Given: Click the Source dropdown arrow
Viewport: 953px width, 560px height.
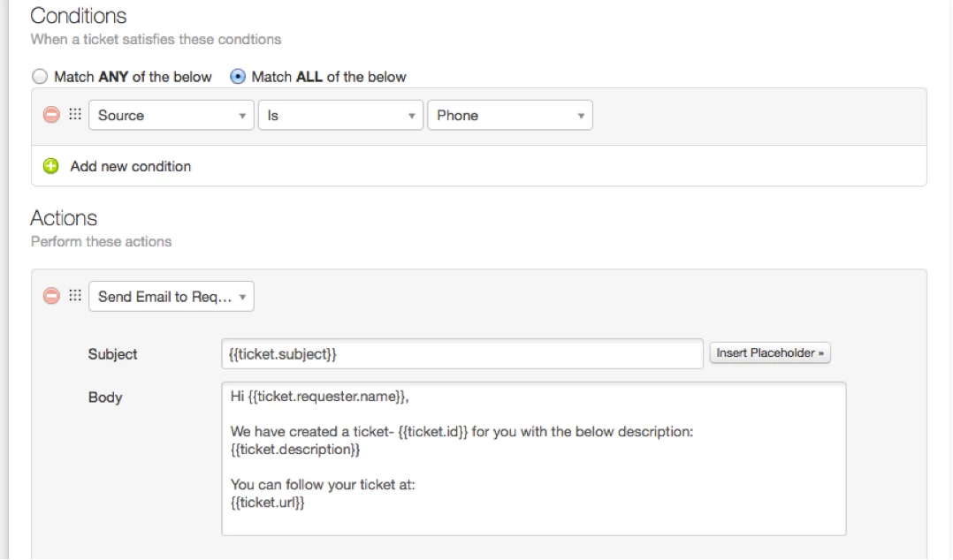Looking at the screenshot, I should (242, 116).
